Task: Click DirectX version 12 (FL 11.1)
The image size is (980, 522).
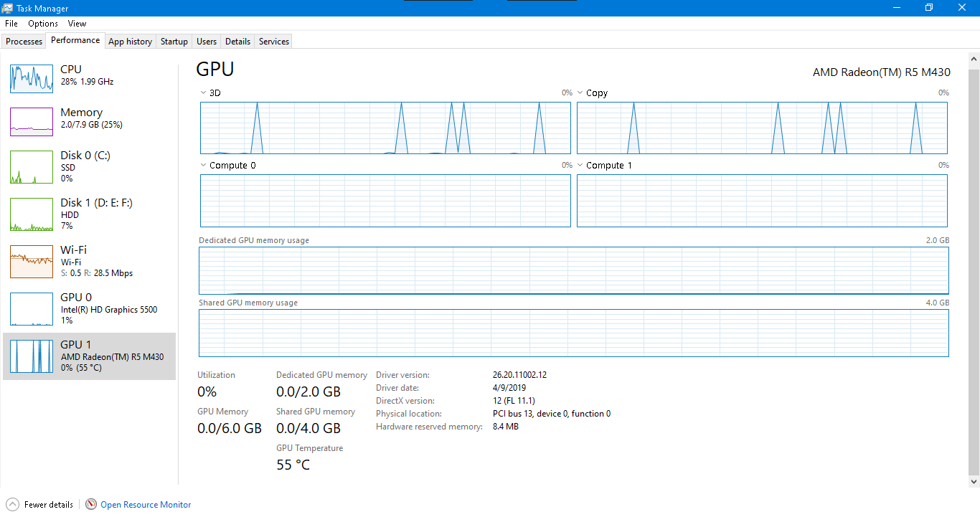Action: (514, 401)
